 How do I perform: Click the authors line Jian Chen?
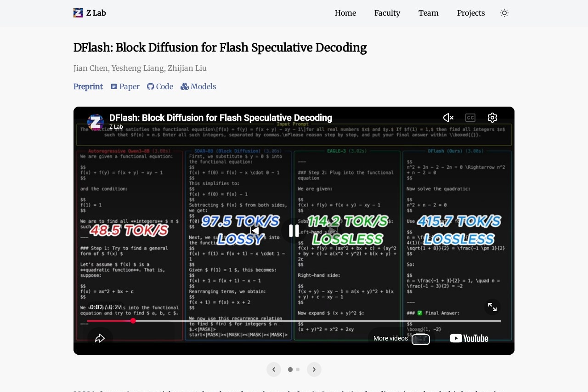[x=140, y=68]
